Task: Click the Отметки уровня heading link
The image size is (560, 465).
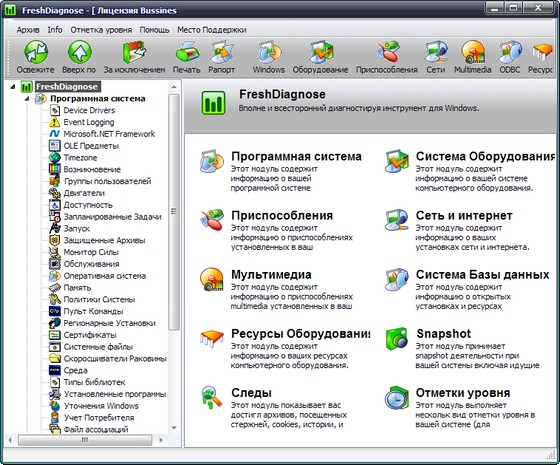Action: pos(463,393)
